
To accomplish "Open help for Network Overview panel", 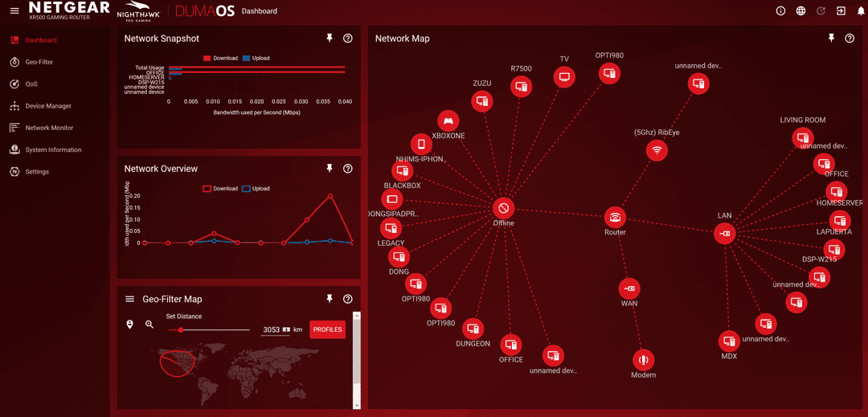I will point(348,169).
